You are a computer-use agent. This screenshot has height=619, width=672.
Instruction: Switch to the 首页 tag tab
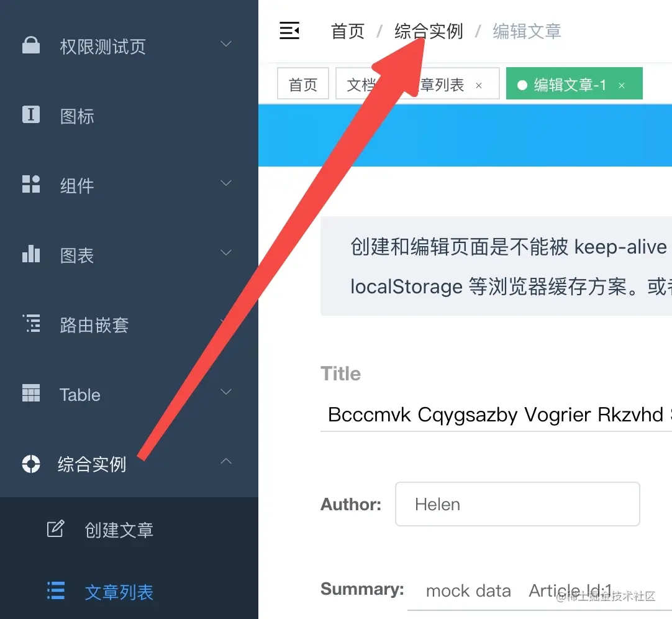(x=303, y=84)
